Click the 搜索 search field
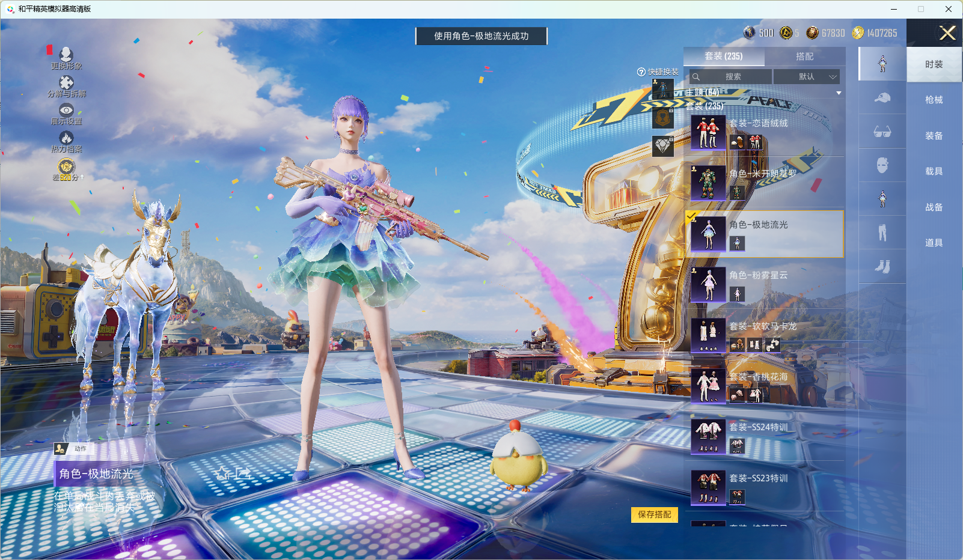The width and height of the screenshot is (963, 560). (730, 77)
